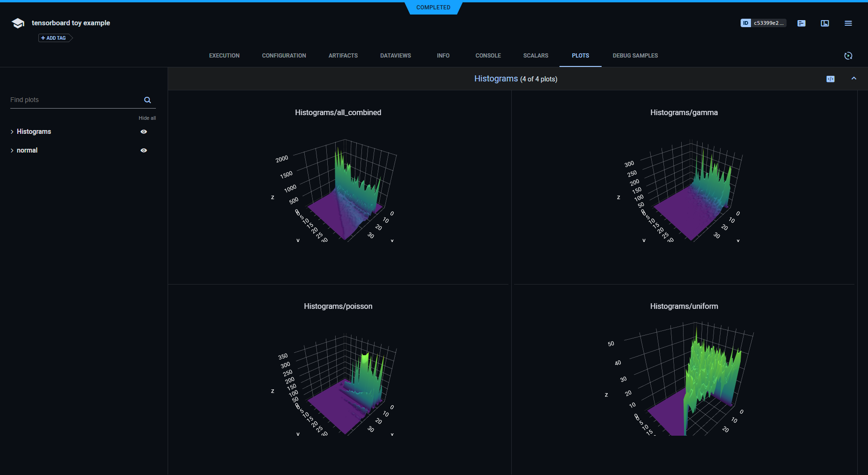
Task: Click the Hide all link
Action: click(x=147, y=118)
